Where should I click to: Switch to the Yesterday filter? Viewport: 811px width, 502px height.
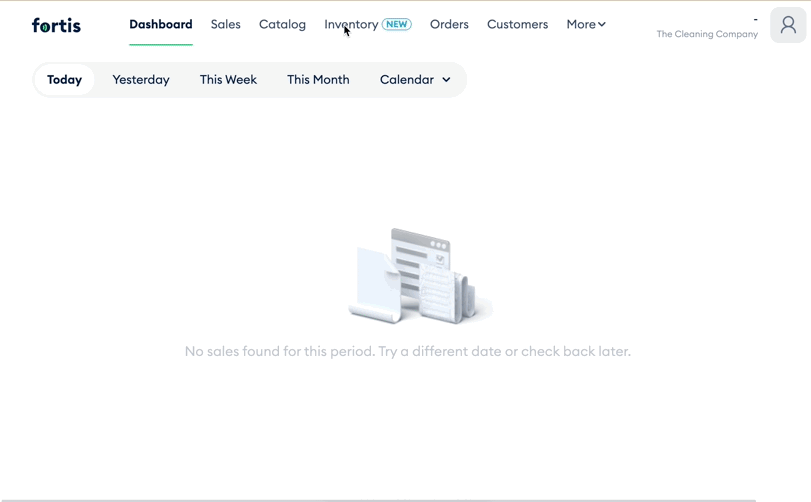(x=141, y=80)
